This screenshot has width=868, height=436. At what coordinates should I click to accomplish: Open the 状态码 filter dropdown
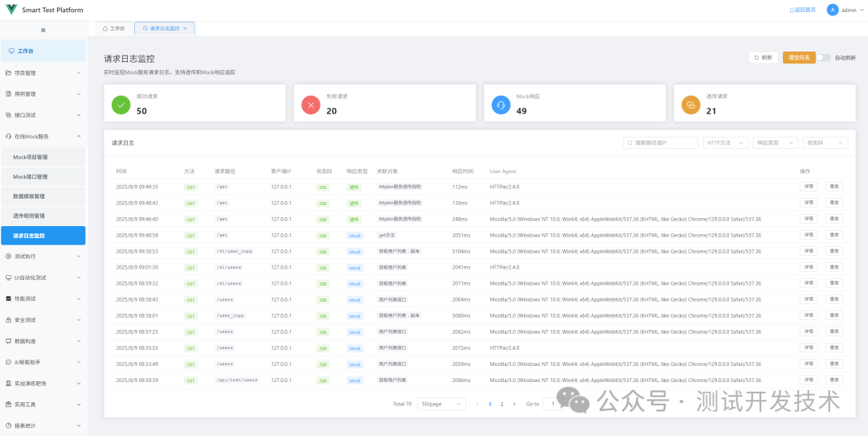click(x=825, y=143)
